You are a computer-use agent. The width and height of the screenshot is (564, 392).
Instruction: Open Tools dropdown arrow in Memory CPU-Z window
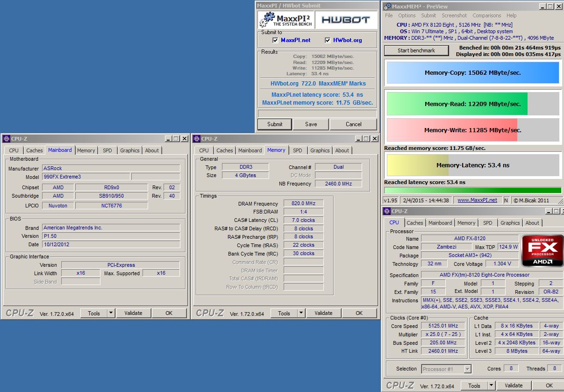coord(301,313)
